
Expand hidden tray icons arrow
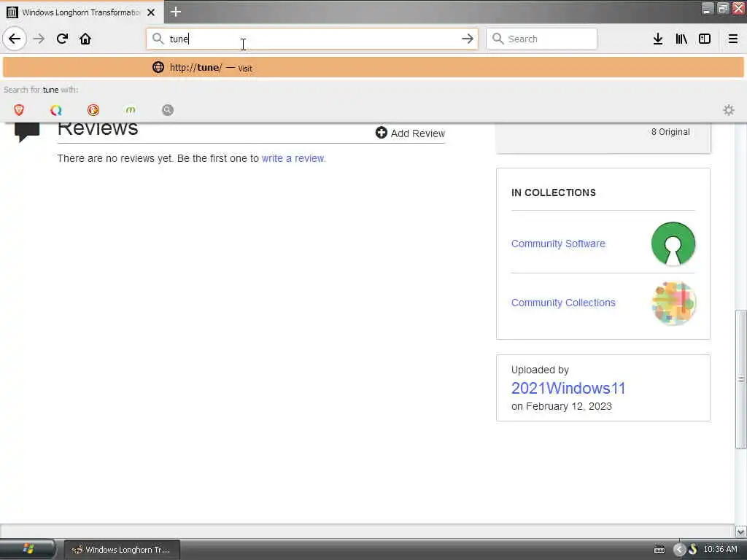point(680,550)
